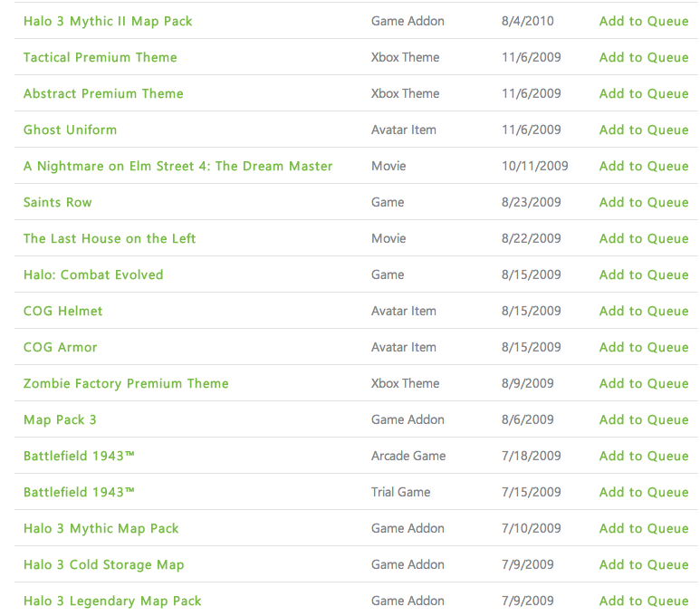The height and width of the screenshot is (616, 700).
Task: Select the 8/4/2010 date cell
Action: 527,21
